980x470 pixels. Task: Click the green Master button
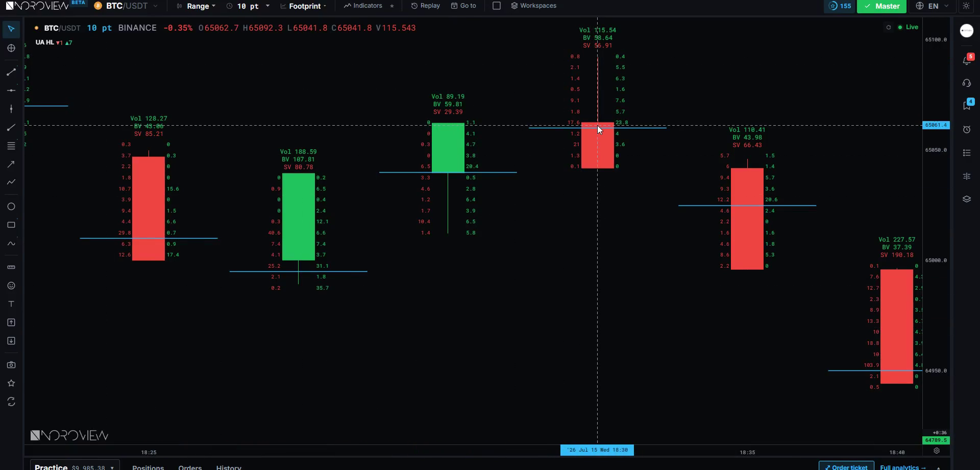pos(881,6)
